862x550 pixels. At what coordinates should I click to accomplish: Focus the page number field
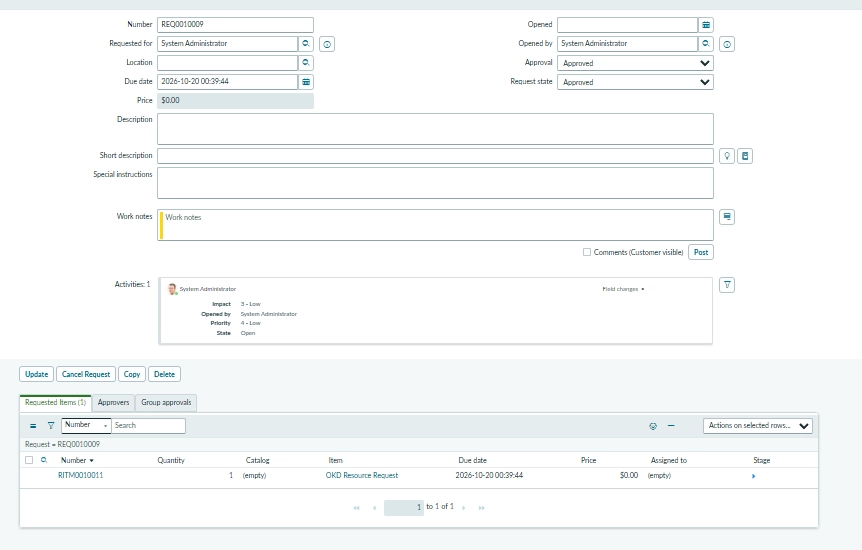click(x=404, y=508)
